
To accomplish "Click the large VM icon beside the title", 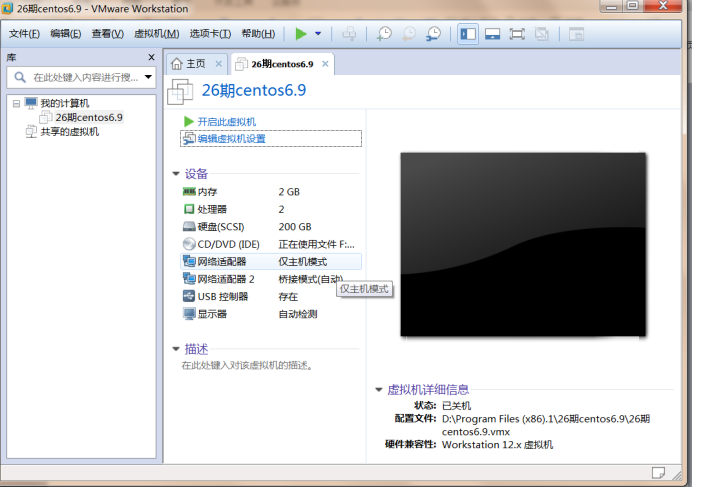I will coord(180,91).
